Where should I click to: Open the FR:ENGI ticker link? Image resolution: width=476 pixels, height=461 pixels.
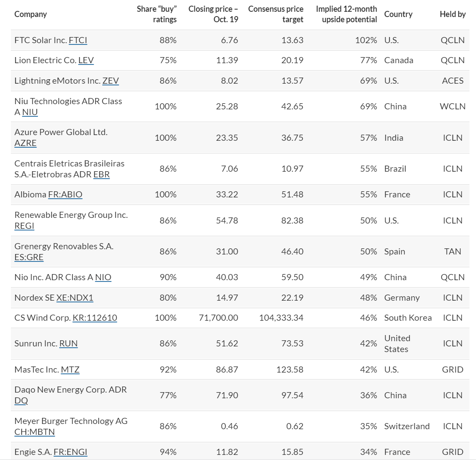click(71, 452)
